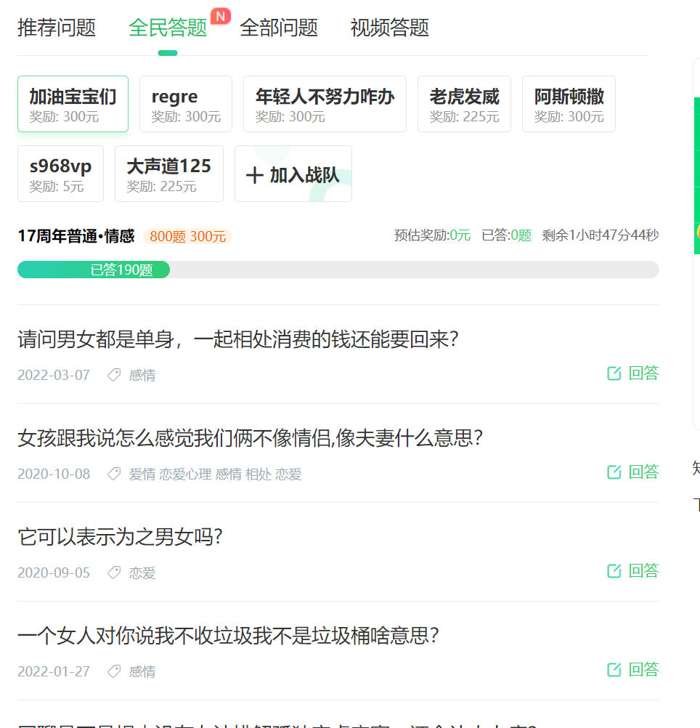
Task: Click the 已答0题 counter link
Action: click(x=506, y=235)
